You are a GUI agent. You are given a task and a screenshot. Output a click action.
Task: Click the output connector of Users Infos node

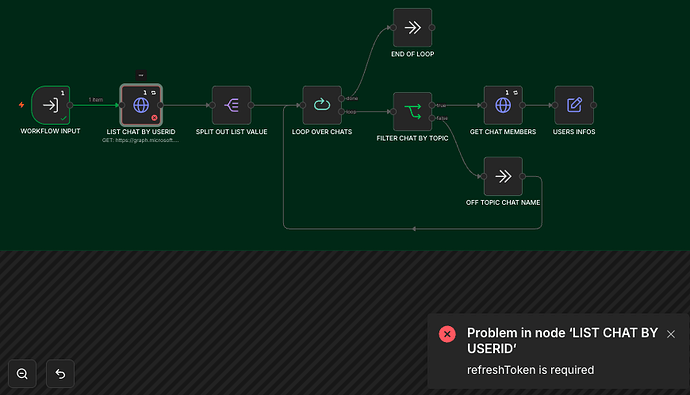point(594,105)
